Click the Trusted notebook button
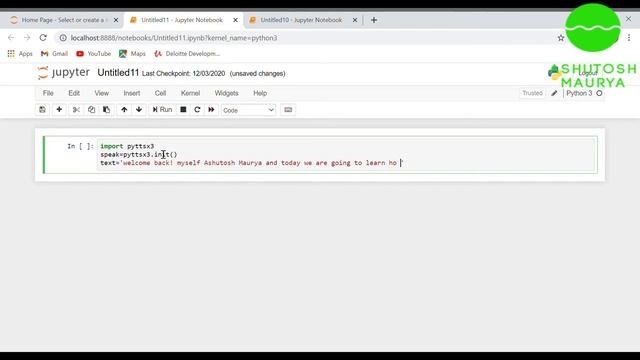The image size is (640, 360). (x=532, y=93)
